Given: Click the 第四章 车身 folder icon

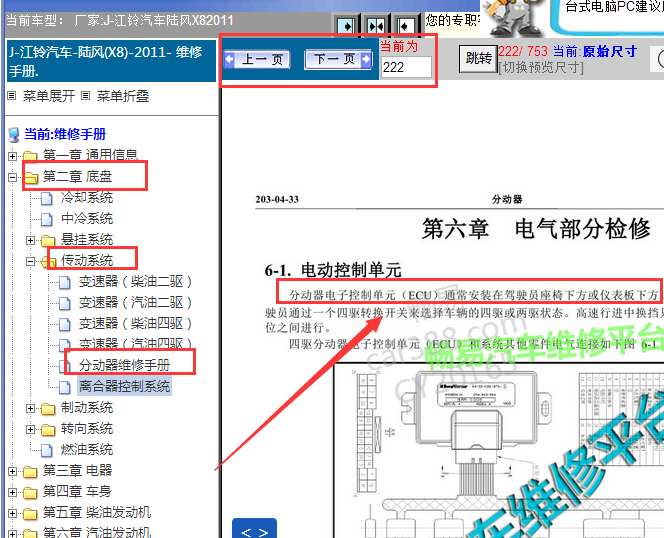Looking at the screenshot, I should pyautogui.click(x=30, y=493).
